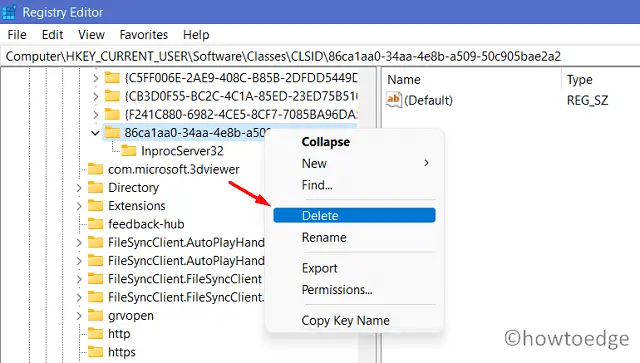The image size is (640, 363).
Task: Expand the {F241C880-6982 key
Action: pyautogui.click(x=96, y=114)
